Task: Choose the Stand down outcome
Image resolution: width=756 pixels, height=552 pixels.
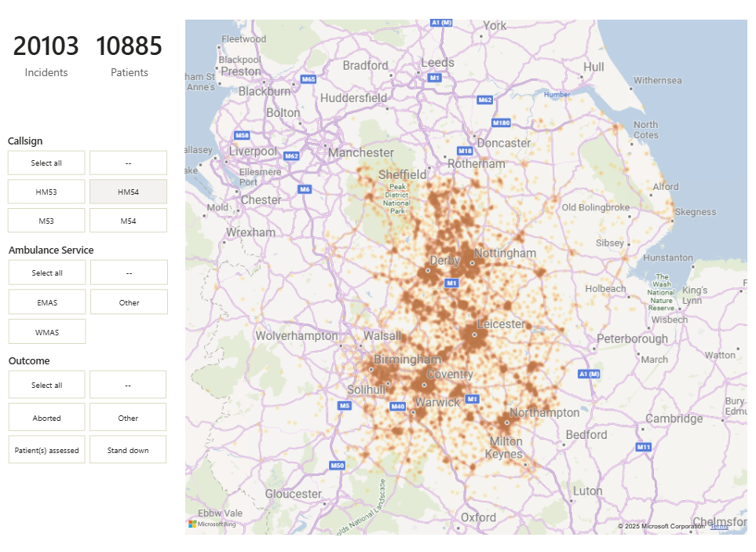Action: (x=128, y=451)
